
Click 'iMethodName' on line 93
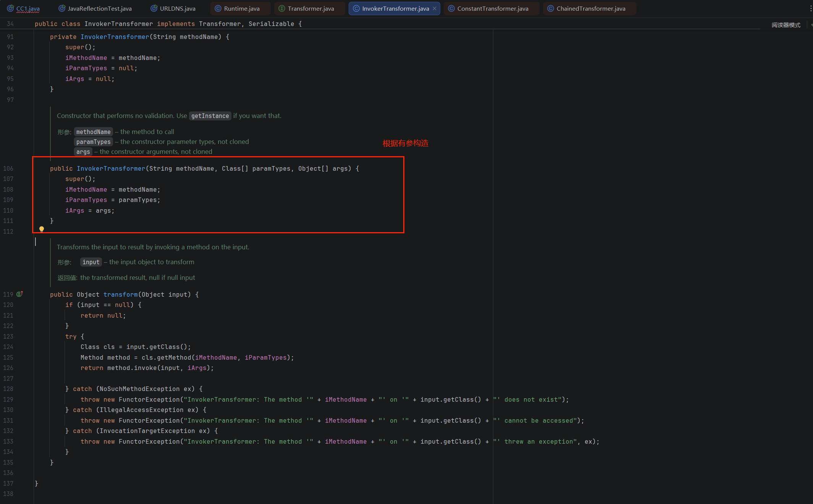(x=86, y=58)
